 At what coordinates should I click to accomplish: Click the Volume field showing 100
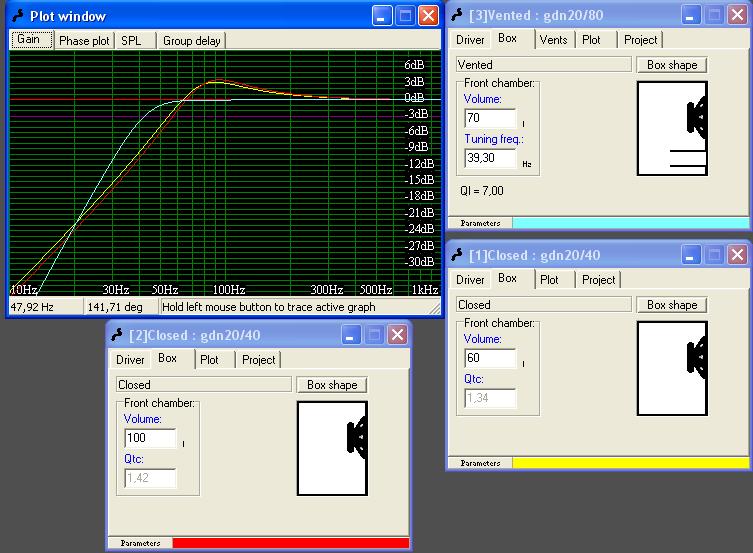tap(150, 438)
